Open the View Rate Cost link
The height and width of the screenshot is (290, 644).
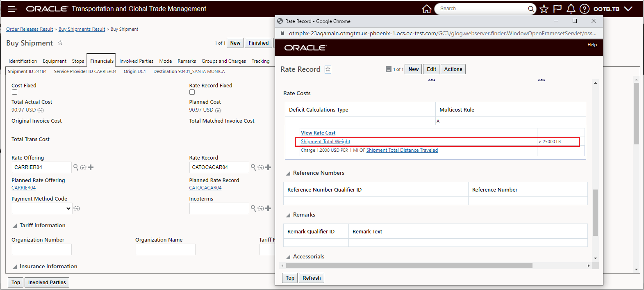(x=318, y=133)
